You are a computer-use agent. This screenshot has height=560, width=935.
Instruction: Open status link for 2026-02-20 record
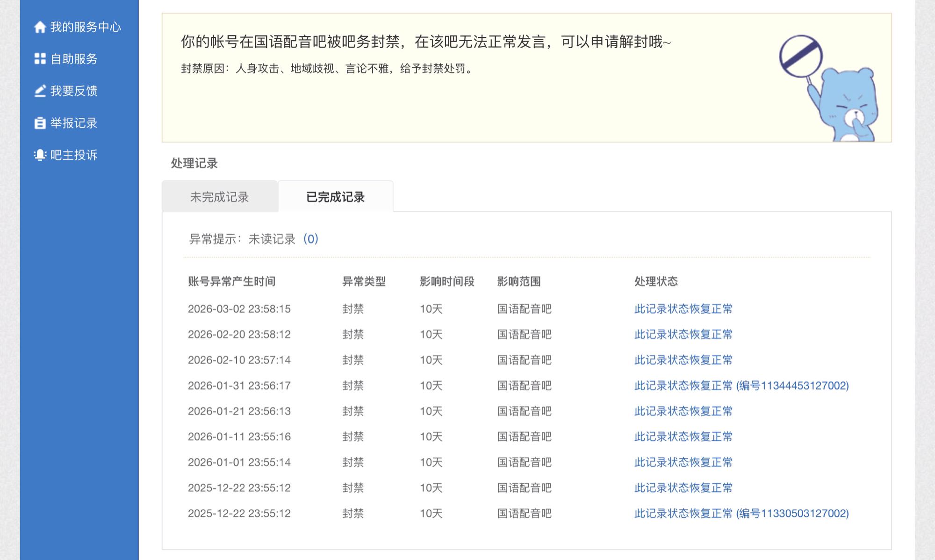click(683, 335)
